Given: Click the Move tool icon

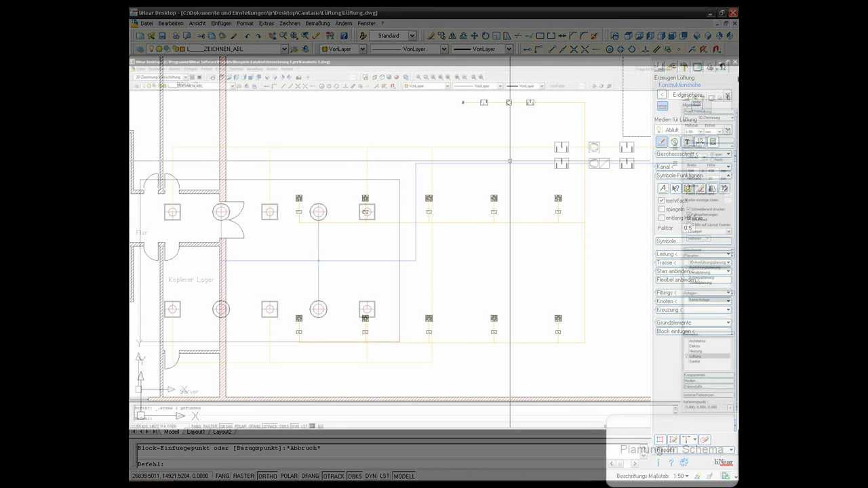Looking at the screenshot, I should click(474, 36).
